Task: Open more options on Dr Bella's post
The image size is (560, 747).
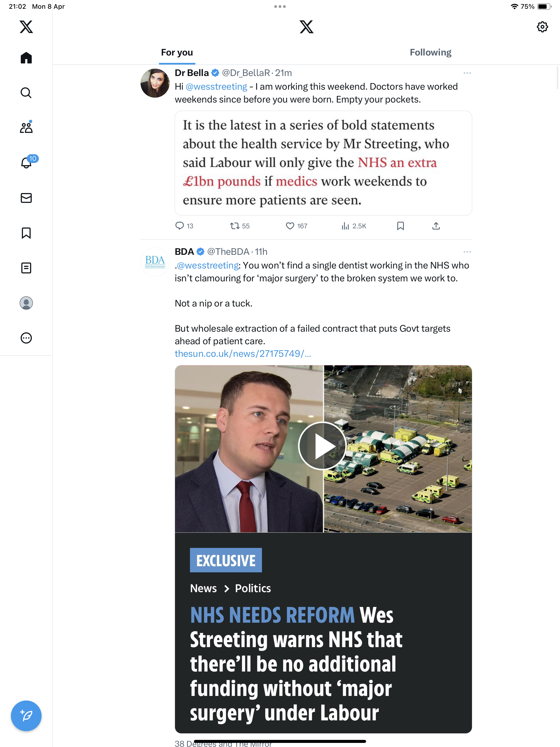Action: pyautogui.click(x=467, y=73)
